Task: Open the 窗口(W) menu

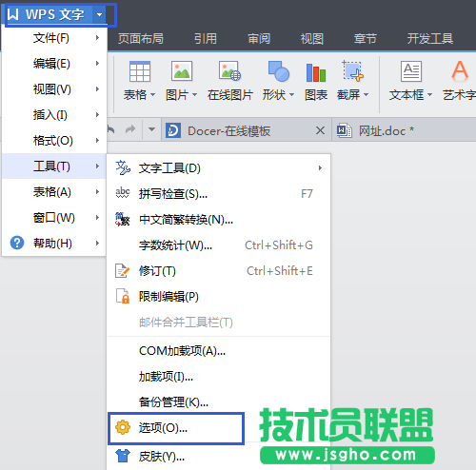Action: click(54, 218)
